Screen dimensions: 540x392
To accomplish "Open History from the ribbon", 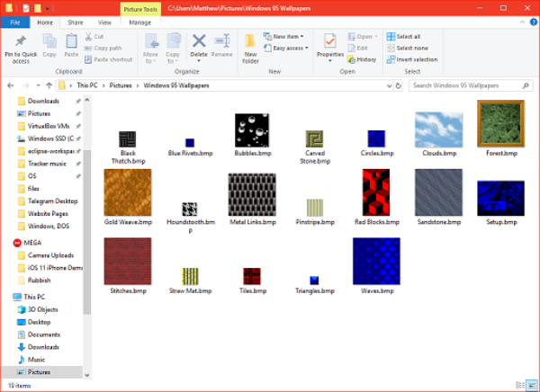I will point(362,59).
